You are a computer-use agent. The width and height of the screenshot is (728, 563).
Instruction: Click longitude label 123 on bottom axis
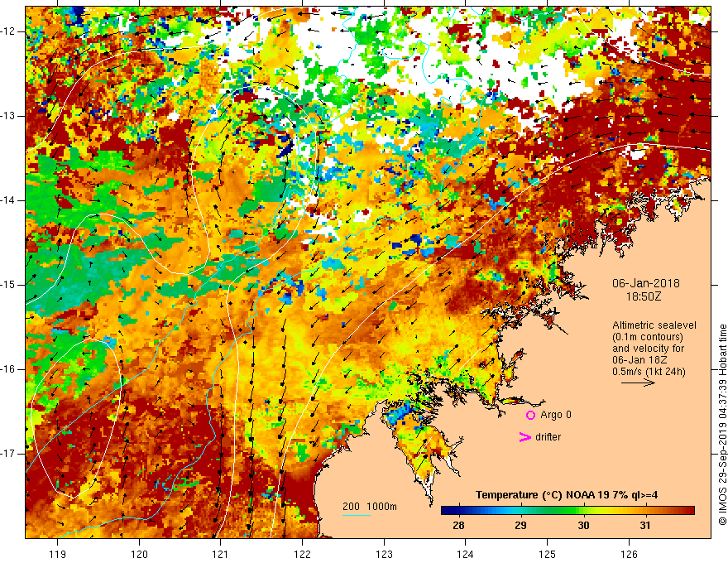[x=384, y=554]
